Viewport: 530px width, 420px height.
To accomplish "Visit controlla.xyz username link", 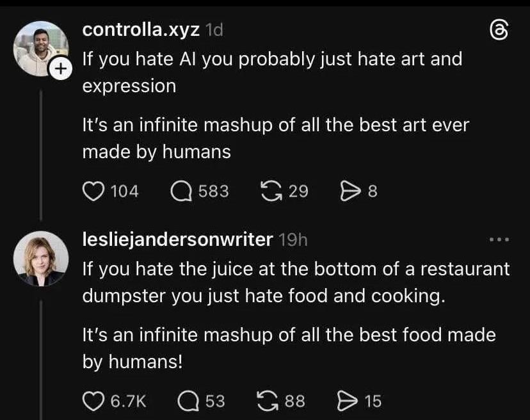I will click(141, 29).
